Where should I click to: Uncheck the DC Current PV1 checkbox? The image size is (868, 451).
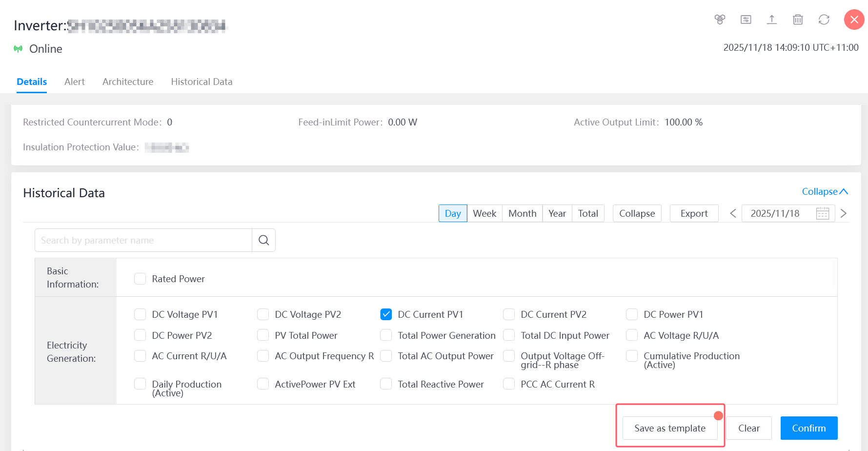[386, 314]
